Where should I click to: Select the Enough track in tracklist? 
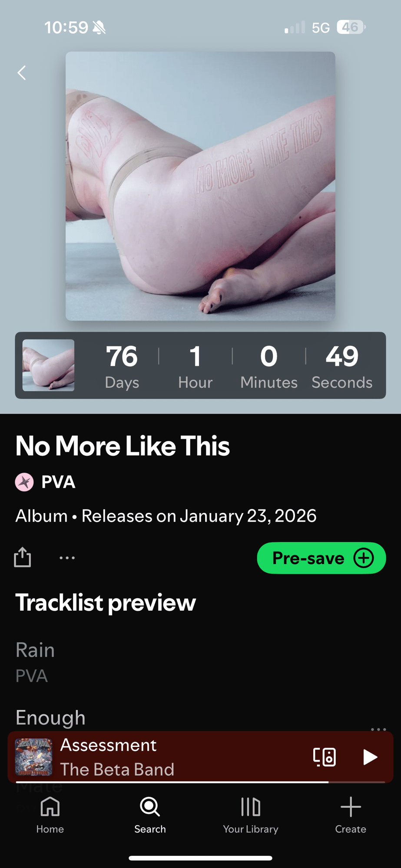pos(50,718)
